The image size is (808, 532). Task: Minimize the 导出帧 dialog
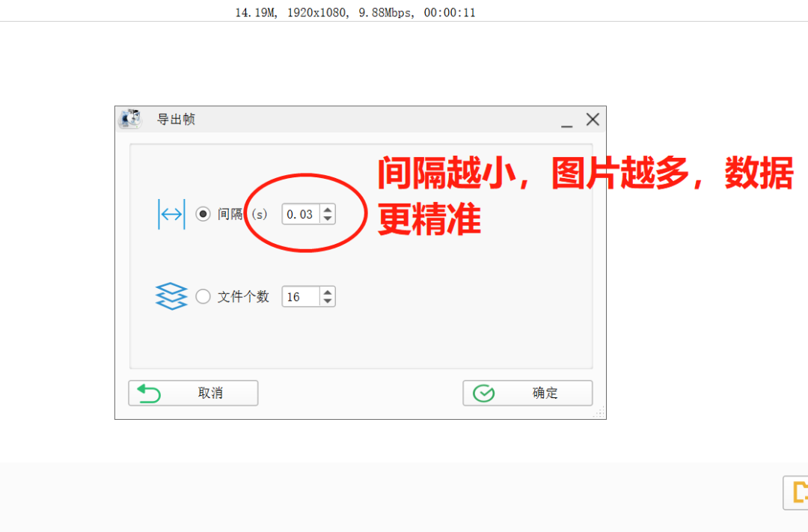(x=567, y=120)
